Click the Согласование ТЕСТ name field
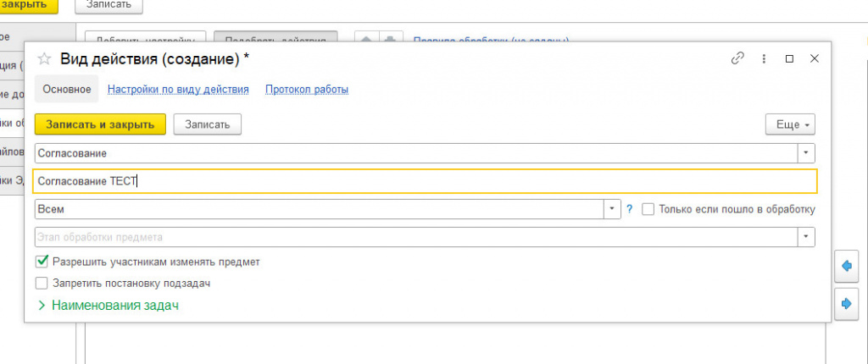The image size is (868, 364). pos(425,181)
